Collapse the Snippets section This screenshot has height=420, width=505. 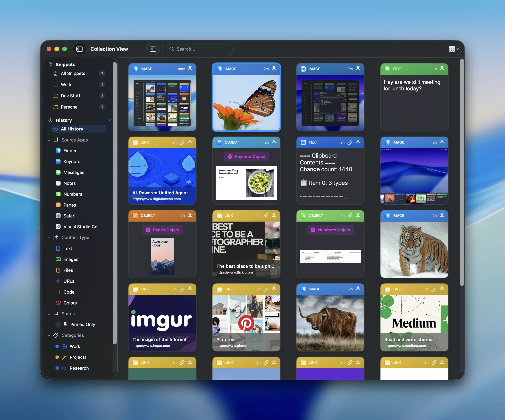(110, 64)
